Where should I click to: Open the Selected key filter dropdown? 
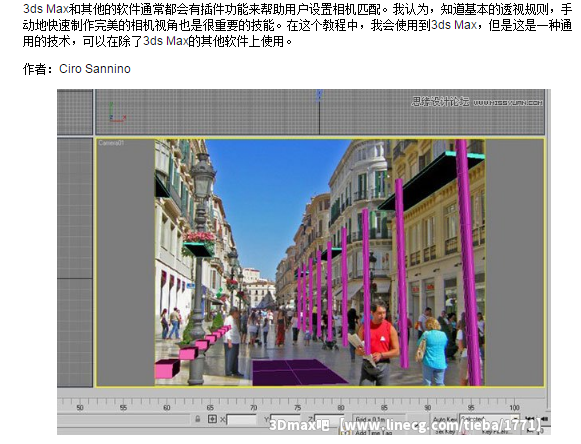coord(489,419)
